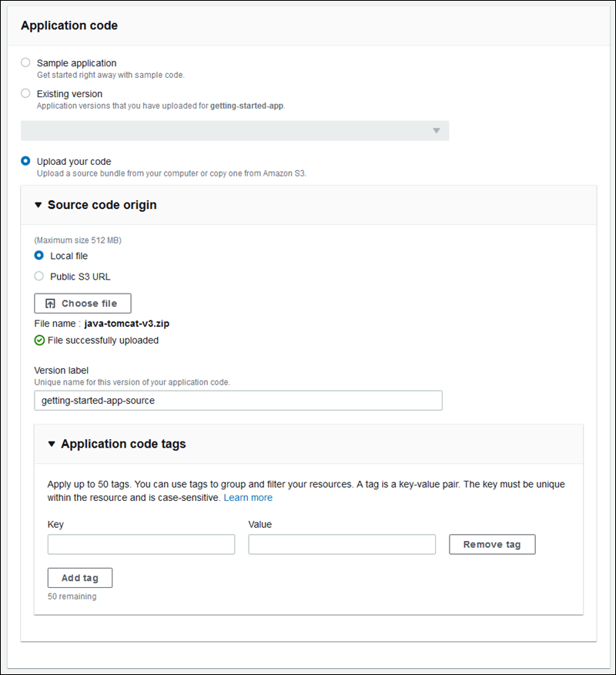This screenshot has width=616, height=675.
Task: Click the green success checkmark icon
Action: click(x=39, y=340)
